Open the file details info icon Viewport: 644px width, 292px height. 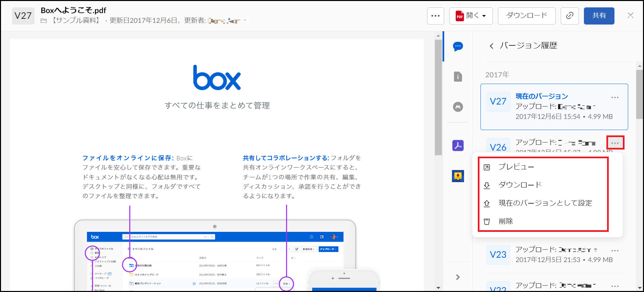pos(458,77)
